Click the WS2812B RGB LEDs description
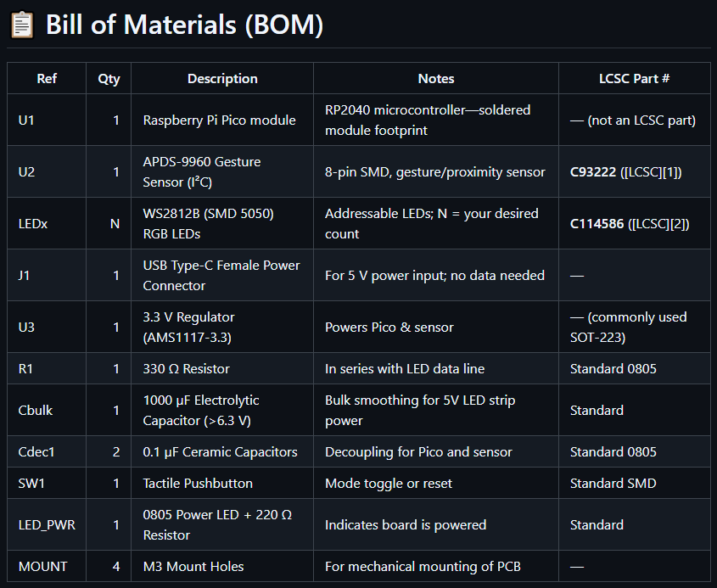The image size is (717, 588). point(208,223)
